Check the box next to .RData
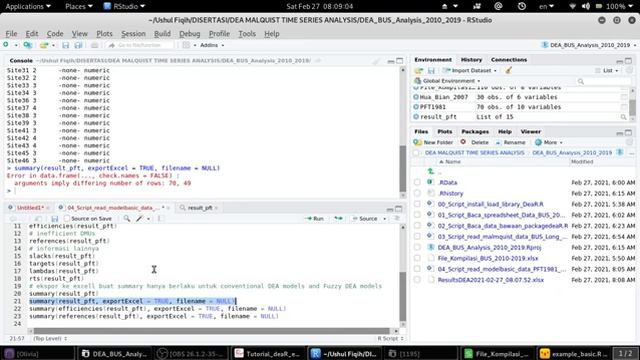 point(417,182)
